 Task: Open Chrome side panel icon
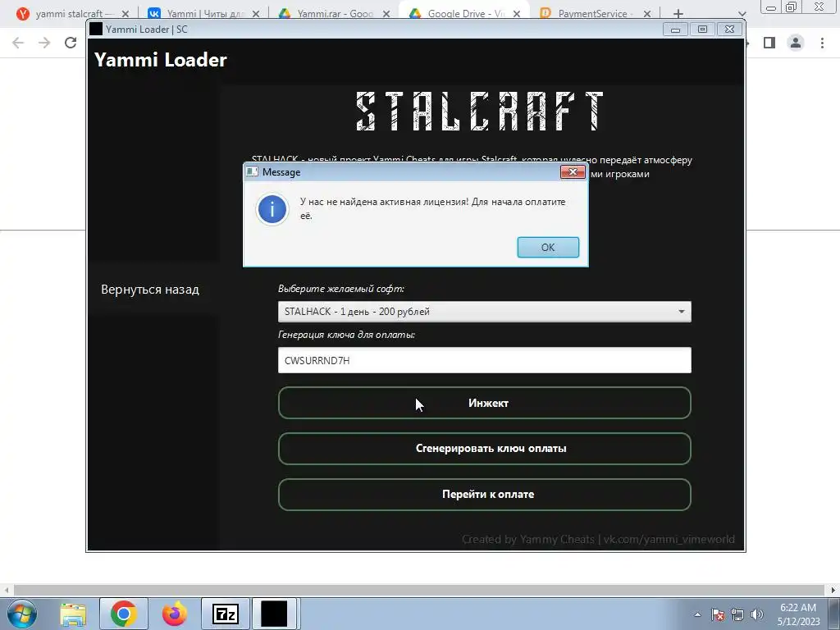point(769,43)
